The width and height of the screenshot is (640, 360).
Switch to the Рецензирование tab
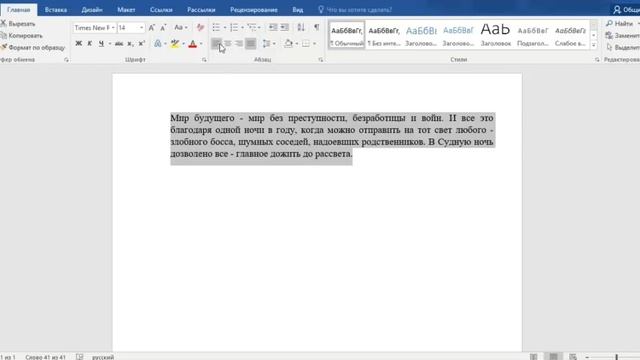253,9
